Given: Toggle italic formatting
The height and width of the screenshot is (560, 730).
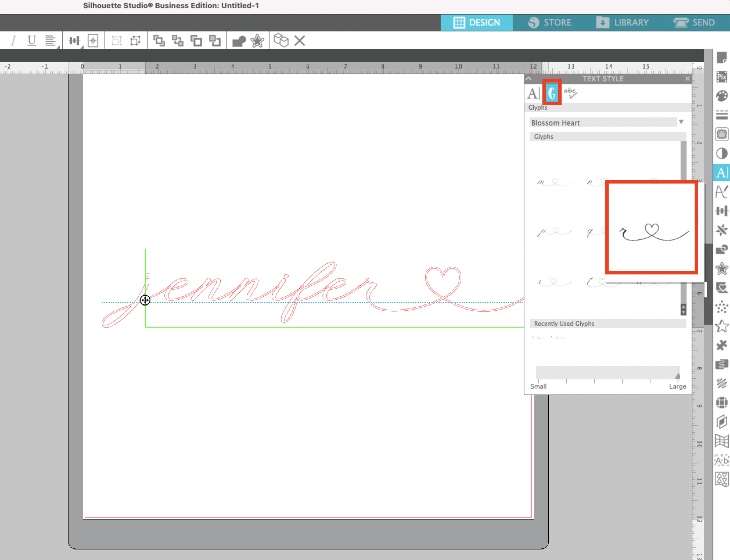Looking at the screenshot, I should coord(13,40).
